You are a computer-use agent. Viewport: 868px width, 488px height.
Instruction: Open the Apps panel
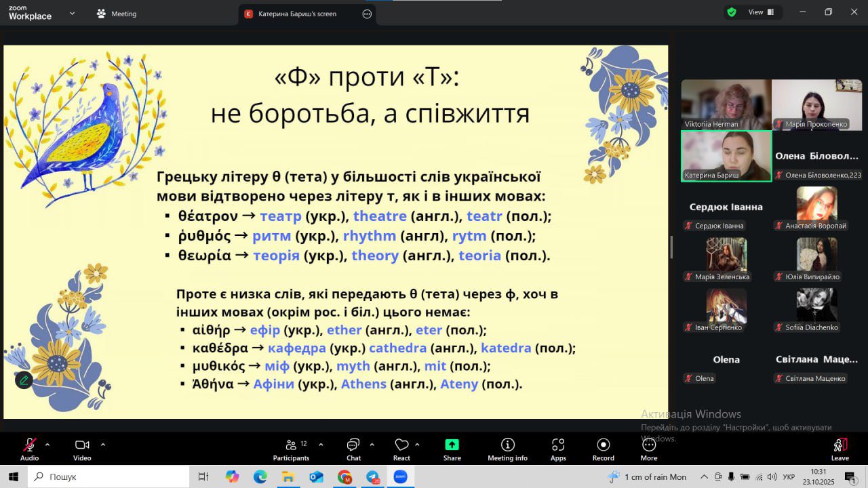click(x=558, y=449)
